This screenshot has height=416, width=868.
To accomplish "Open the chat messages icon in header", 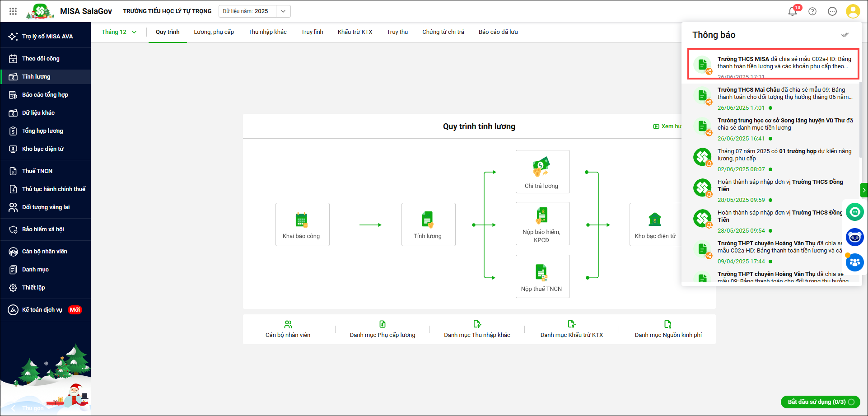I will coord(832,11).
